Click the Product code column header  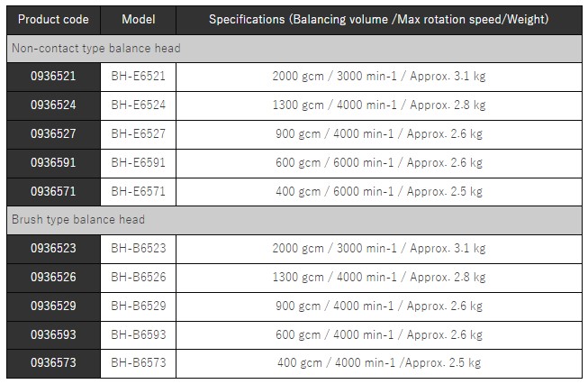point(52,19)
